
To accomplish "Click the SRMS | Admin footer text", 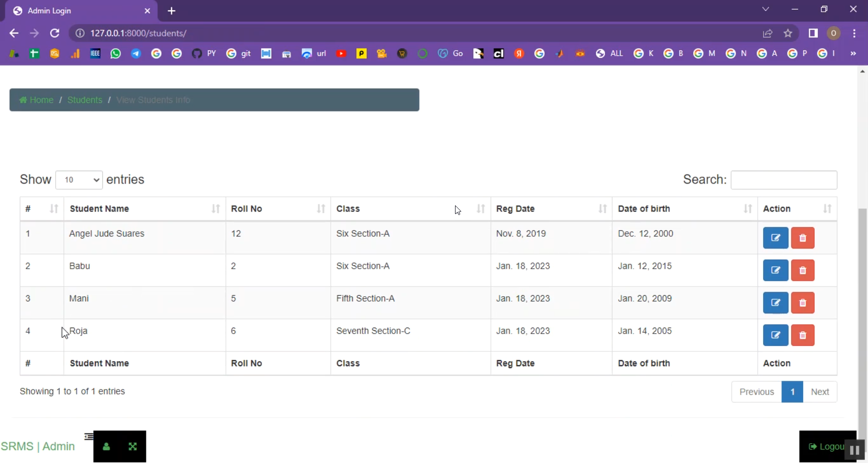I will pyautogui.click(x=37, y=446).
